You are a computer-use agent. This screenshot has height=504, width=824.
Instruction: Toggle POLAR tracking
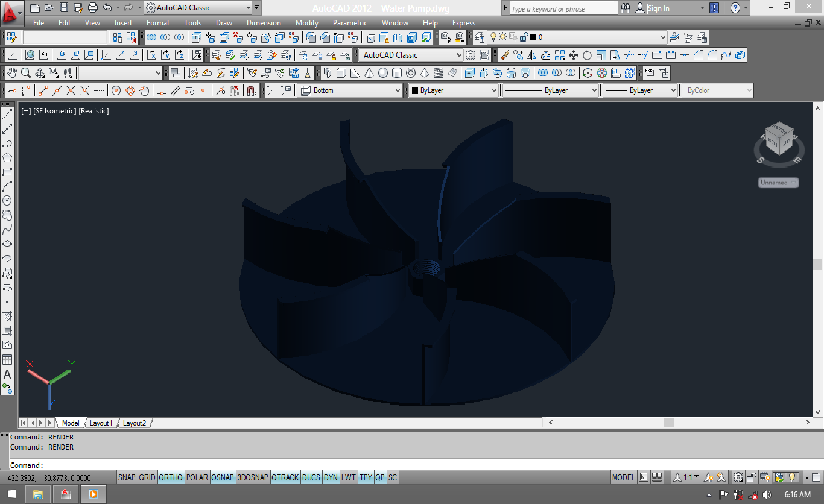[x=197, y=477]
